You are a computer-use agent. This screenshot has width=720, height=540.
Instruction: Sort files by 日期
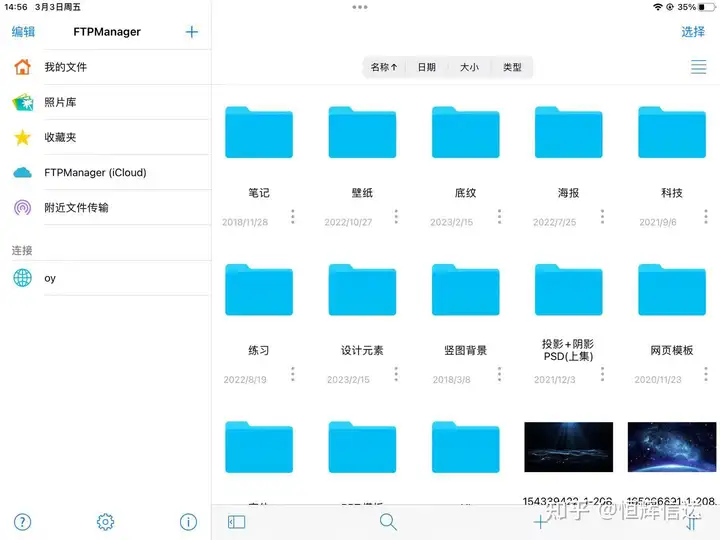[x=427, y=67]
